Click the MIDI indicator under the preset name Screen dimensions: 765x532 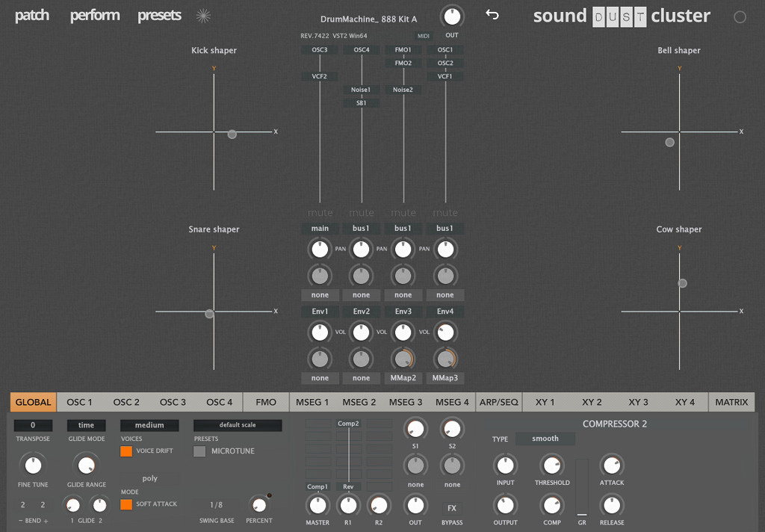(x=424, y=36)
